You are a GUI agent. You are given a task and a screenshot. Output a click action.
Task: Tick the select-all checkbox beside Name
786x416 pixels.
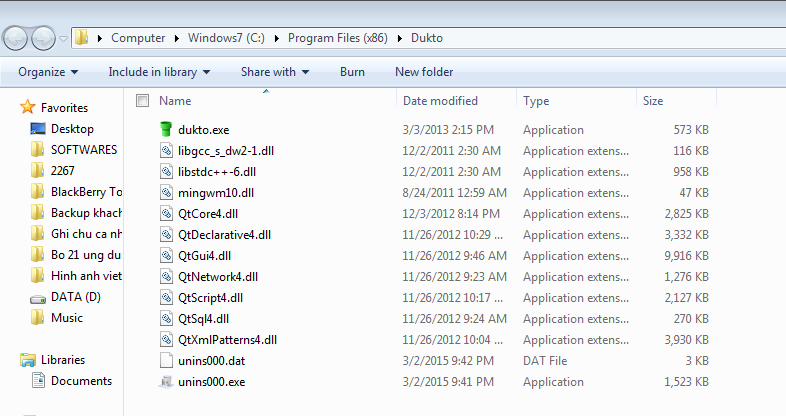tap(142, 101)
